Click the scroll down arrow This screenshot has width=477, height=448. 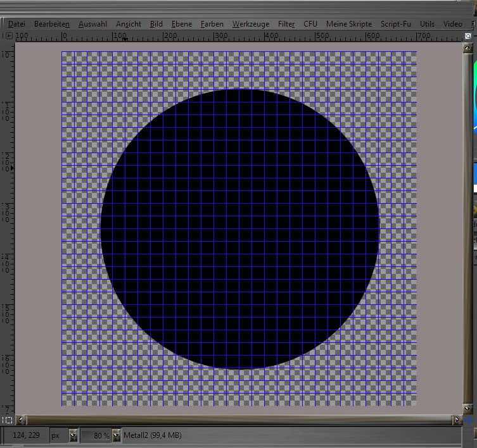pos(468,409)
